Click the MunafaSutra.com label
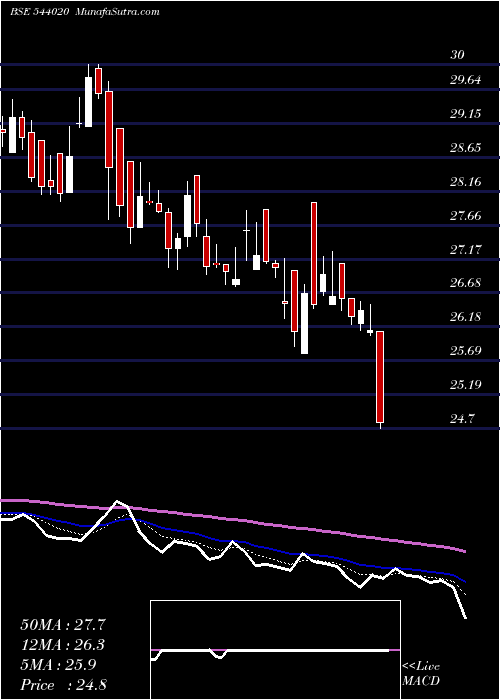 point(118,12)
